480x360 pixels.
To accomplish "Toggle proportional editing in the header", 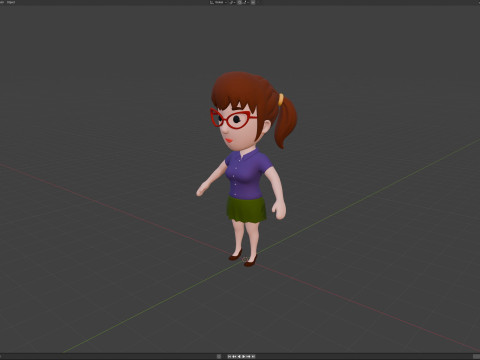I will (253, 2).
